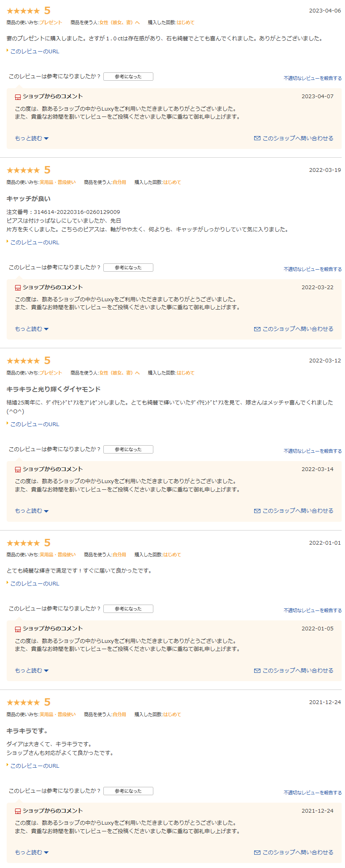Viewport: 345px width, 868px height.
Task: Click shop icon beside 2023-04-07 ショップからのコメント
Action: click(18, 97)
